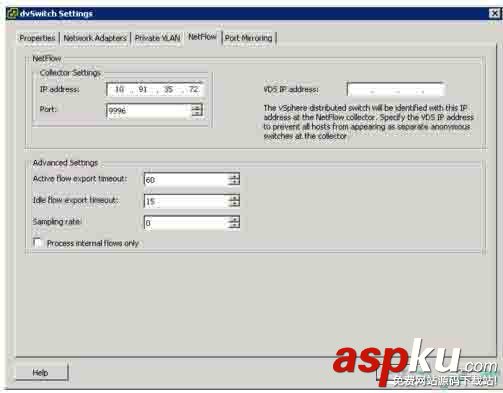Increase Active flow export timeout value
Viewport: 503px width, 393px height.
234,176
